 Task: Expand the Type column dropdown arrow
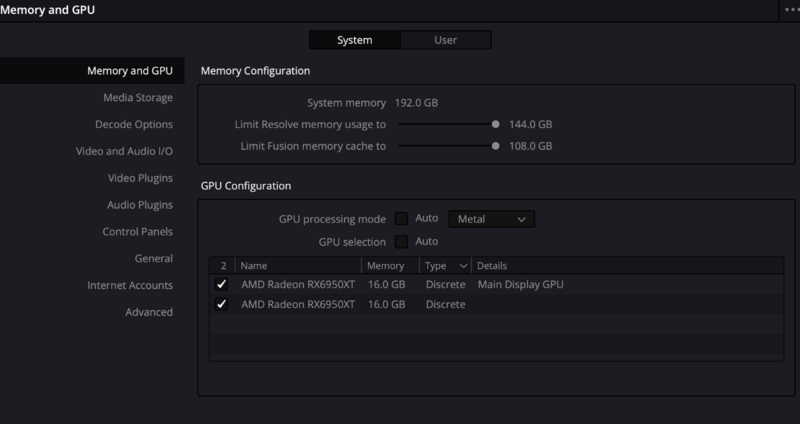pyautogui.click(x=462, y=267)
